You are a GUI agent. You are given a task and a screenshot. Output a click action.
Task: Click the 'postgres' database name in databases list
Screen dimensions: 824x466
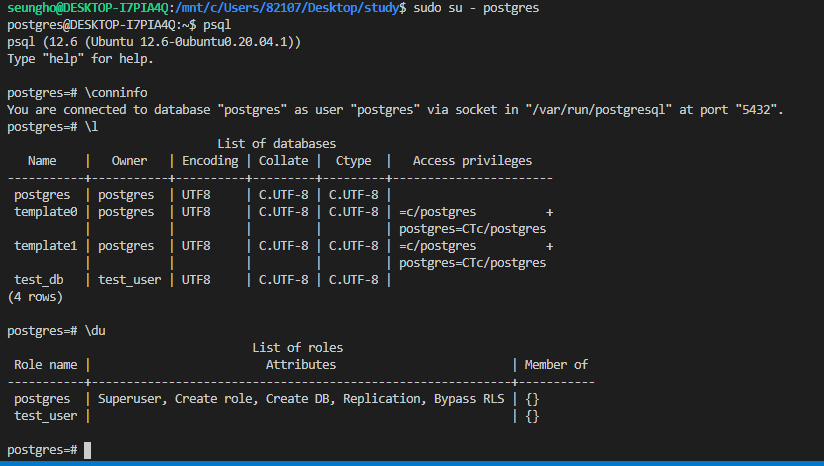(x=42, y=194)
